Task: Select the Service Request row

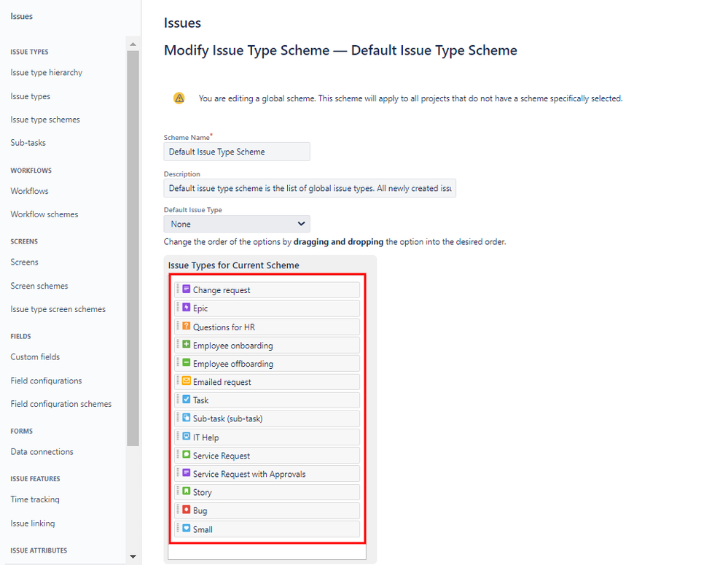Action: [x=267, y=456]
